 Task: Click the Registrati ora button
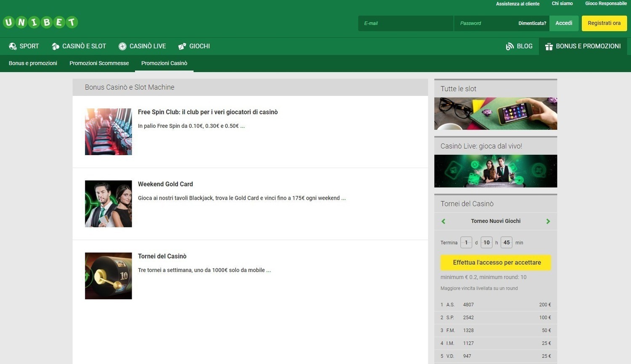click(604, 23)
